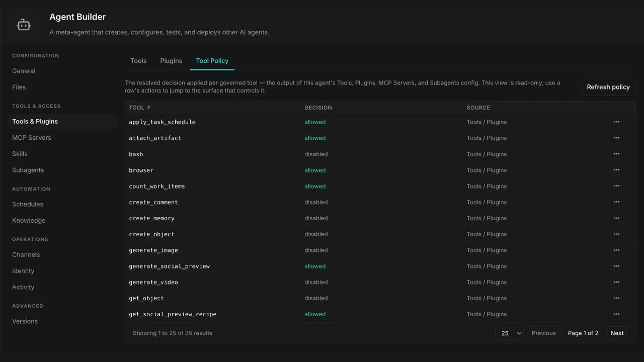
Task: Go to the Next page
Action: (x=617, y=333)
